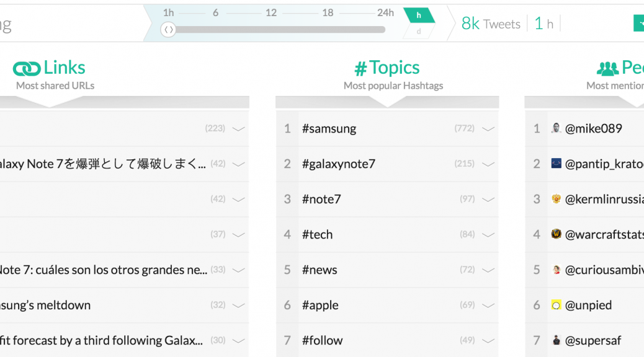This screenshot has width=644, height=357.
Task: Expand the #galaxynote7 row details
Action: pyautogui.click(x=488, y=164)
